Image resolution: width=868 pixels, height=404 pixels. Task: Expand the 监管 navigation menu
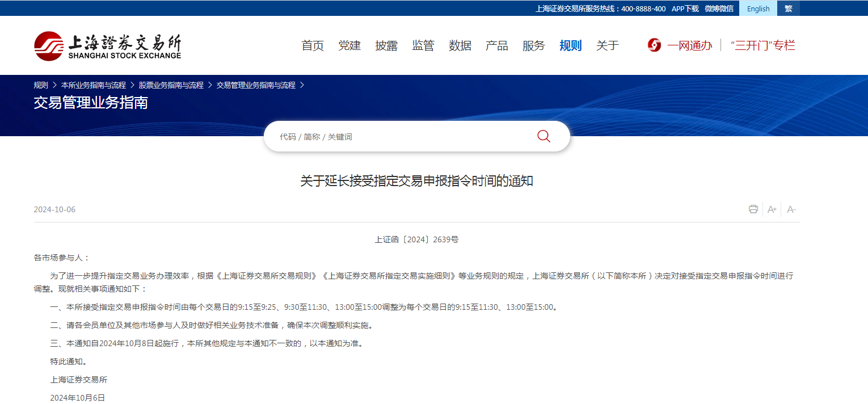pos(423,46)
